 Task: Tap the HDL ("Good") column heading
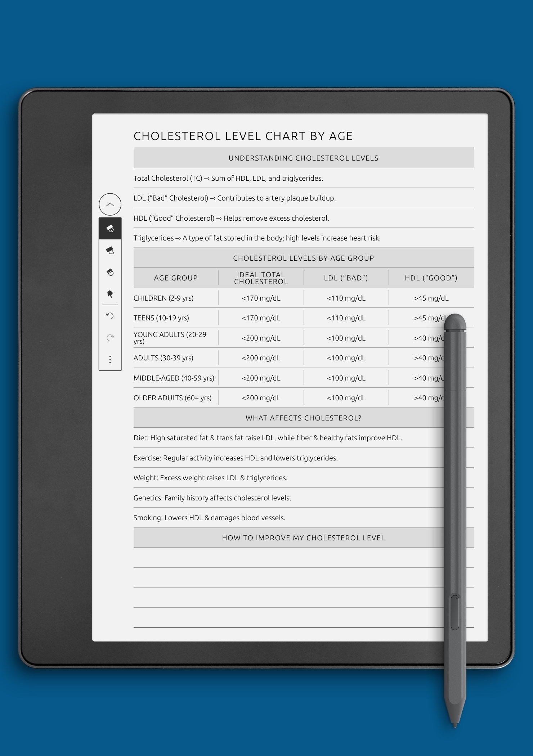(431, 278)
